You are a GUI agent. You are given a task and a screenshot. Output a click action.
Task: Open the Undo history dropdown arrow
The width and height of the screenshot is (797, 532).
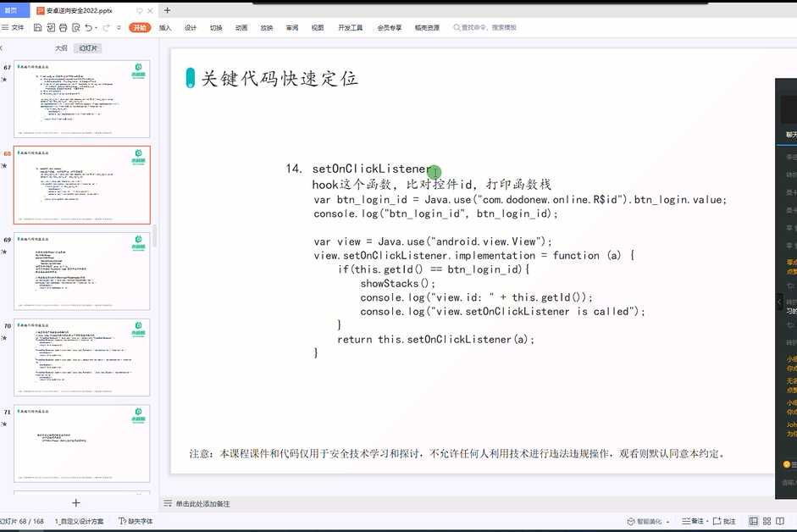(96, 28)
